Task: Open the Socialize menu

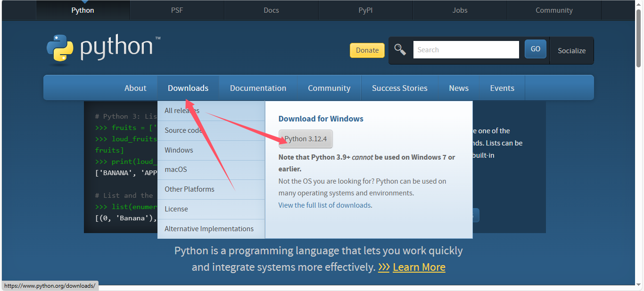Action: point(571,50)
